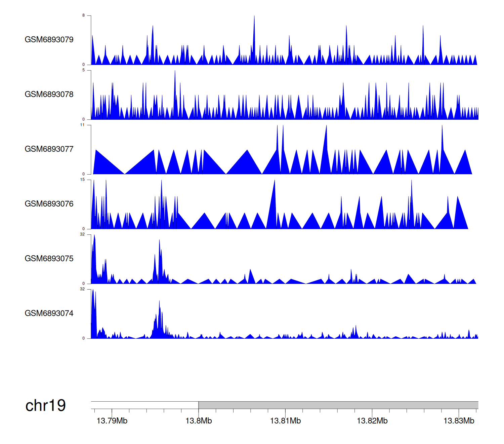Click the GSM6893075 track label
504x444 pixels.
coord(49,259)
